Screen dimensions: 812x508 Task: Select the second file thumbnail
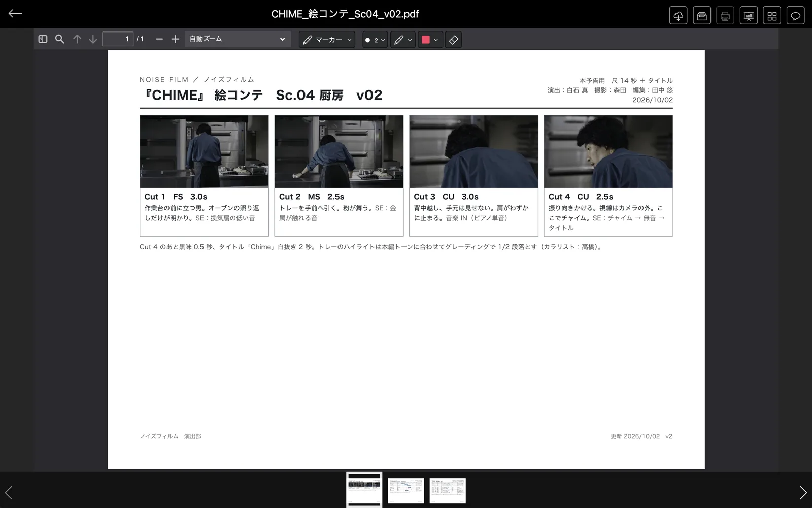(406, 491)
